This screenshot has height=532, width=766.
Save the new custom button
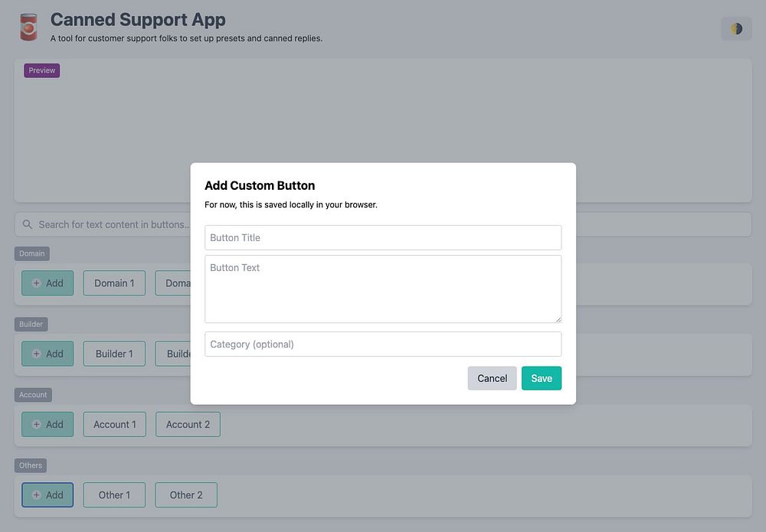tap(542, 378)
